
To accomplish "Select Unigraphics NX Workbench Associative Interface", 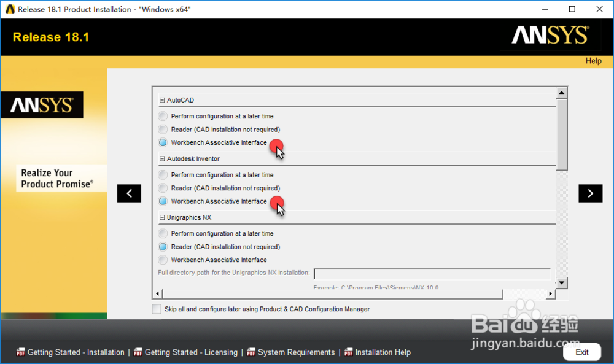I will (x=163, y=260).
